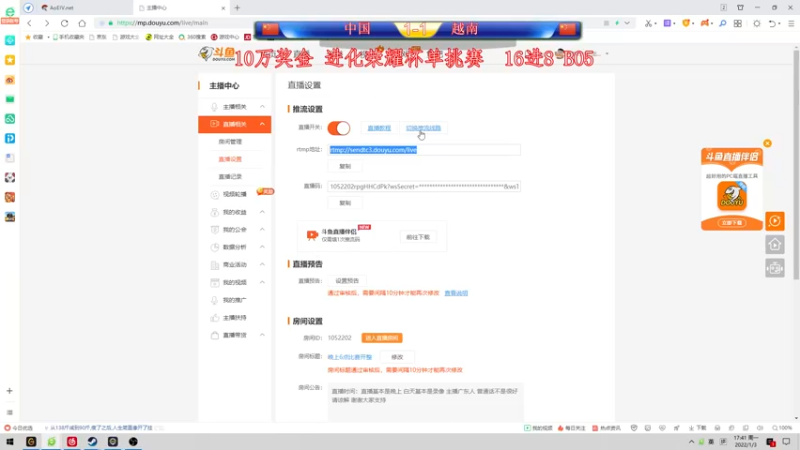Expand the 我的收益 chevron
The width and height of the screenshot is (800, 450).
coord(262,212)
